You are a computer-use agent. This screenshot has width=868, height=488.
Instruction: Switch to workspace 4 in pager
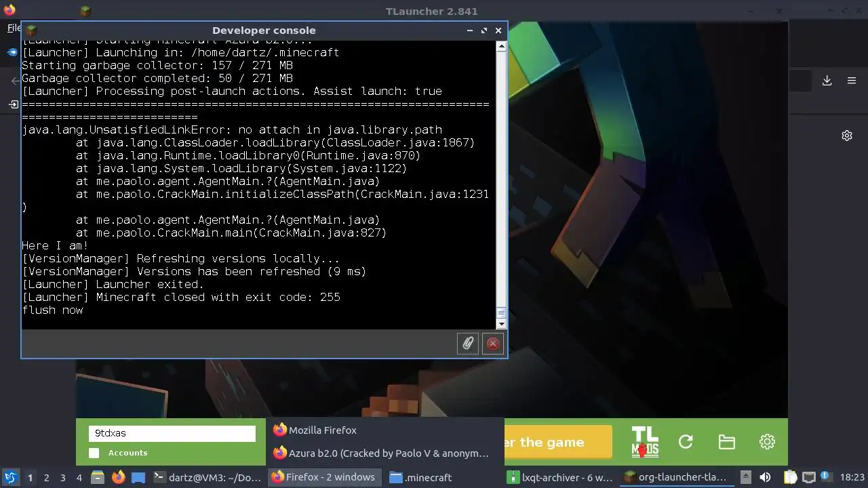tap(79, 477)
